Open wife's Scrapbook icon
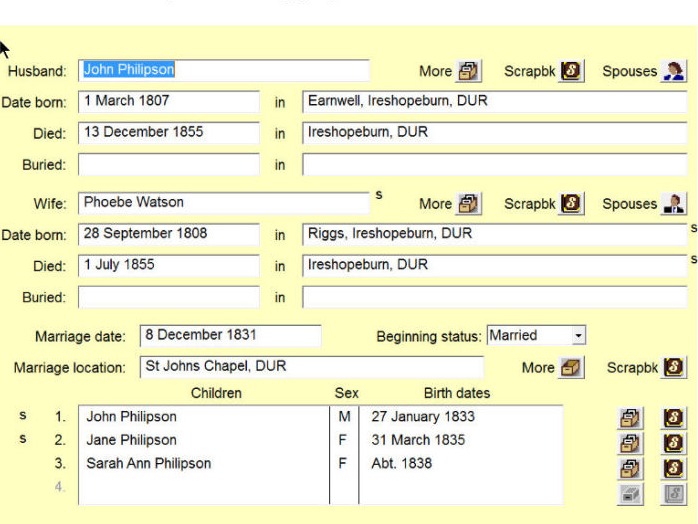 click(x=572, y=204)
